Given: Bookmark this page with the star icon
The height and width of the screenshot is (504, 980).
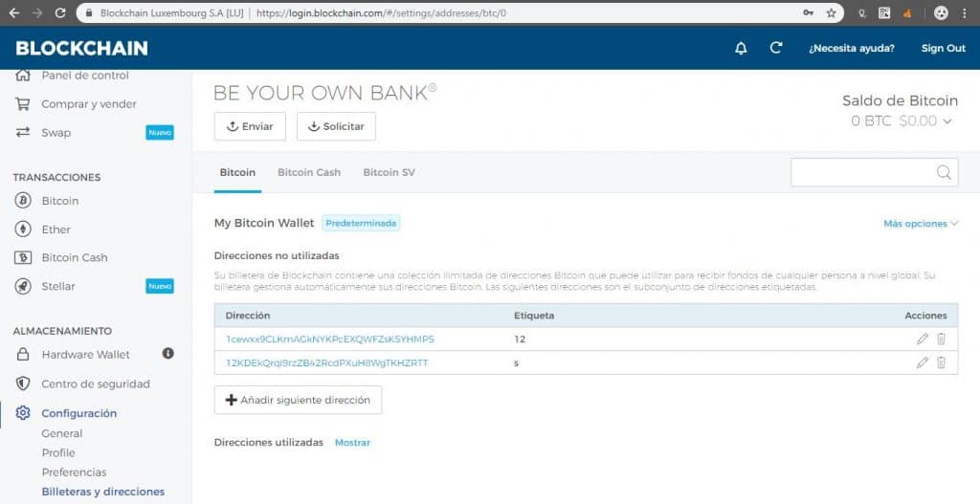Looking at the screenshot, I should click(831, 12).
